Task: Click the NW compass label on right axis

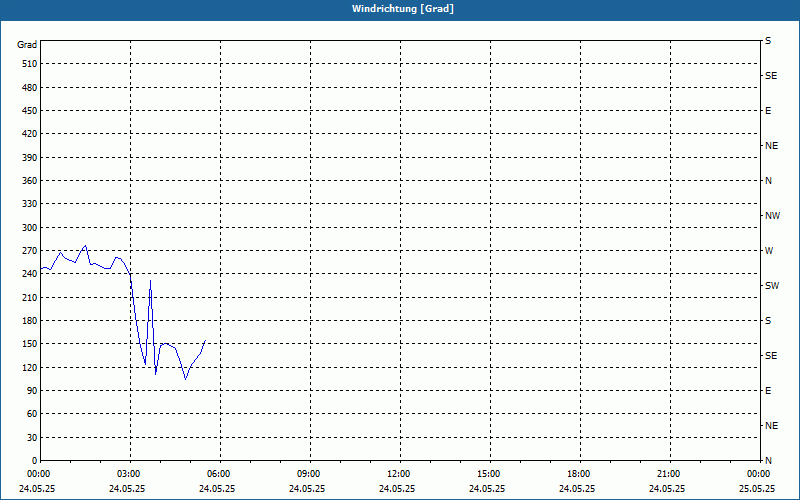Action: pos(772,216)
